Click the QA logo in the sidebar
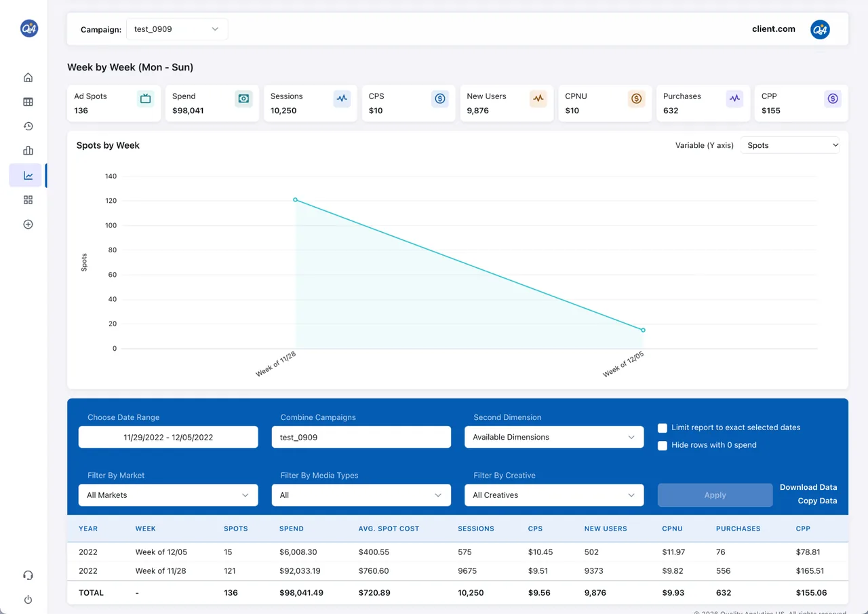 point(29,28)
